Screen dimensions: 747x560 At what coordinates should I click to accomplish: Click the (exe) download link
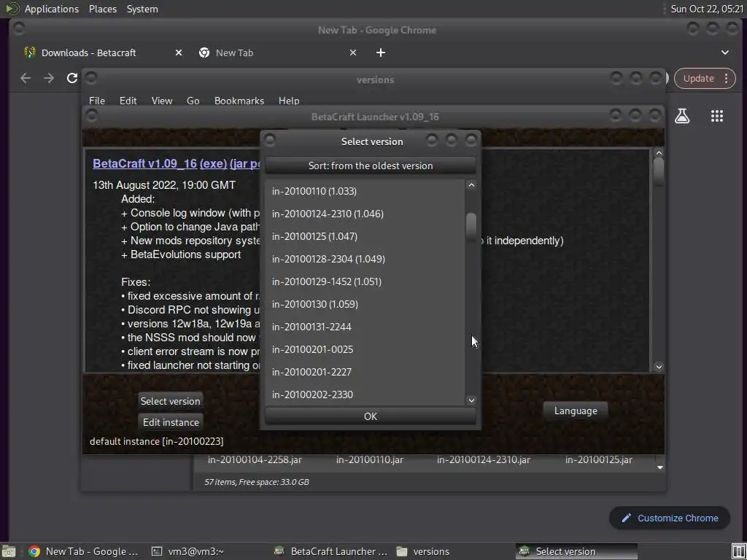(213, 163)
